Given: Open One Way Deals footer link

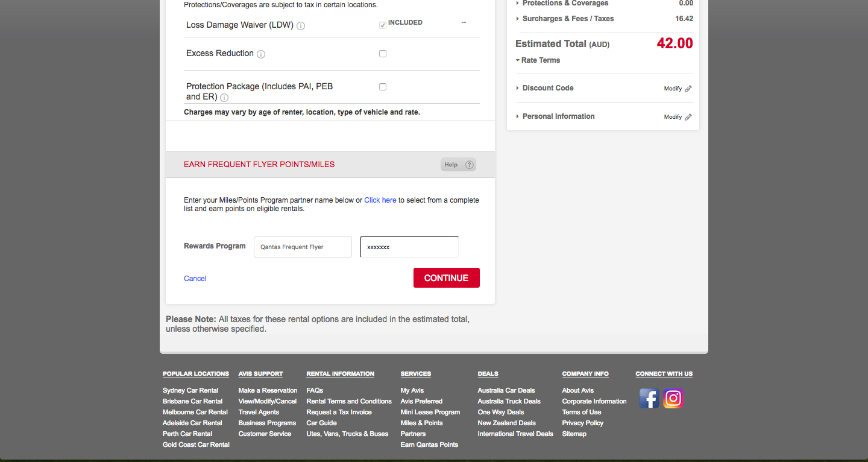Looking at the screenshot, I should pyautogui.click(x=501, y=412).
